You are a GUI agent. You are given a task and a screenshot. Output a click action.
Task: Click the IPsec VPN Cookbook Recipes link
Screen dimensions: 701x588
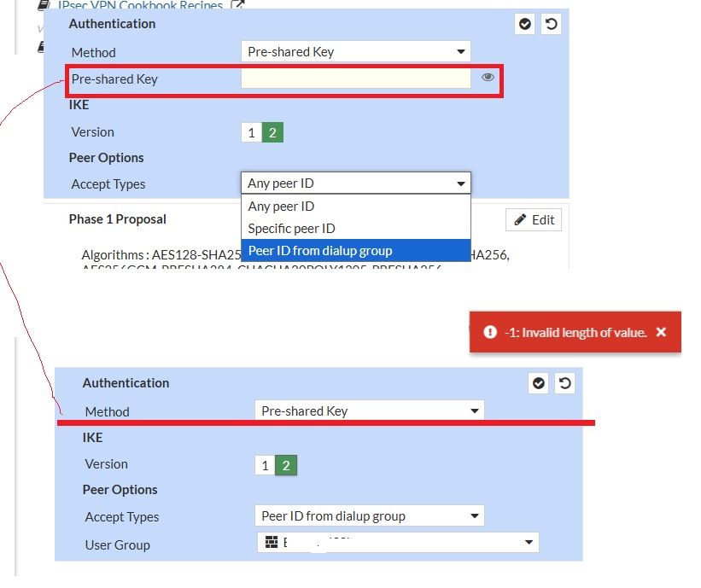click(140, 6)
